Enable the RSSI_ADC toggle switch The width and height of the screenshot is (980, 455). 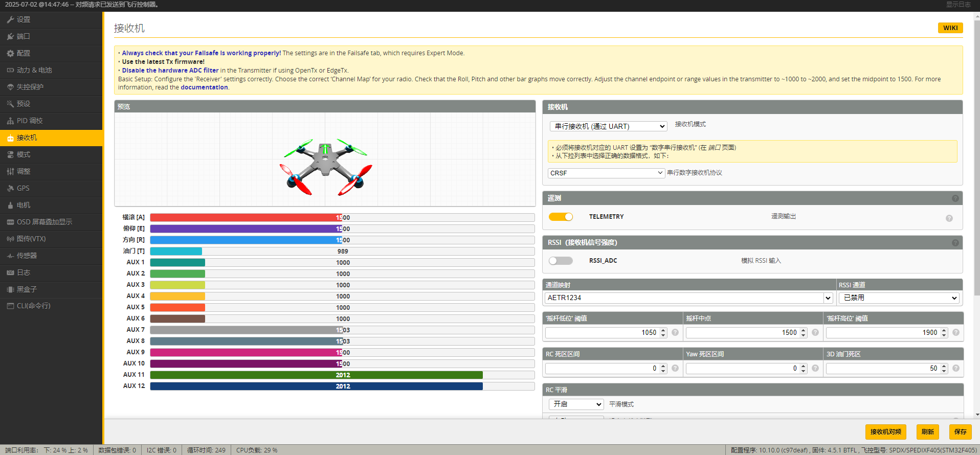click(561, 261)
